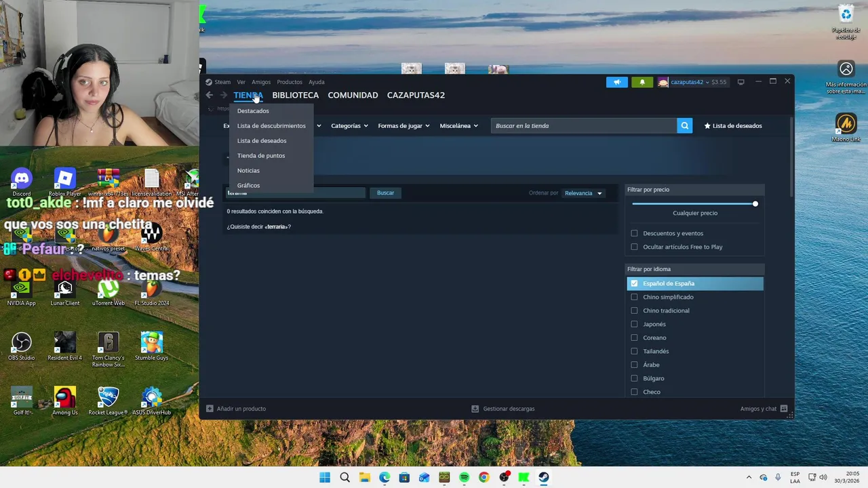This screenshot has width=868, height=488.
Task: Choose Tienda de puntos menu entry
Action: tap(271, 155)
